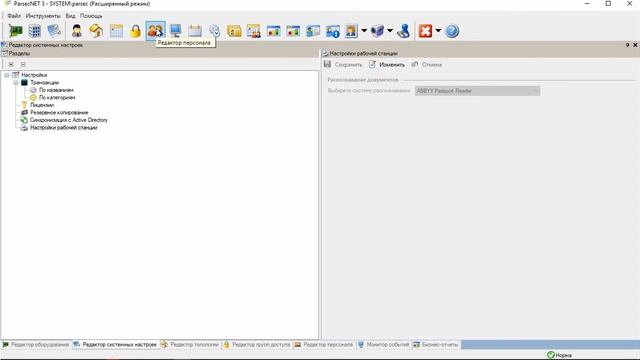This screenshot has height=360, width=640.
Task: Click the blue computer monitor toolbar icon
Action: tap(176, 31)
